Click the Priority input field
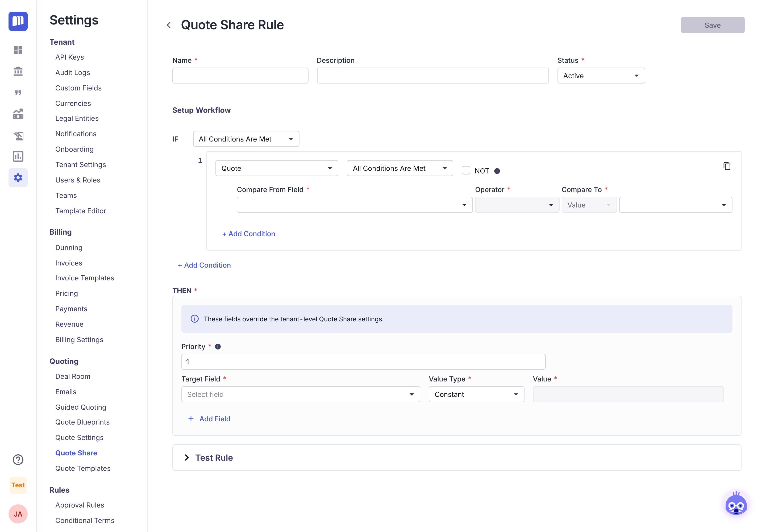This screenshot has width=766, height=532. tap(363, 362)
